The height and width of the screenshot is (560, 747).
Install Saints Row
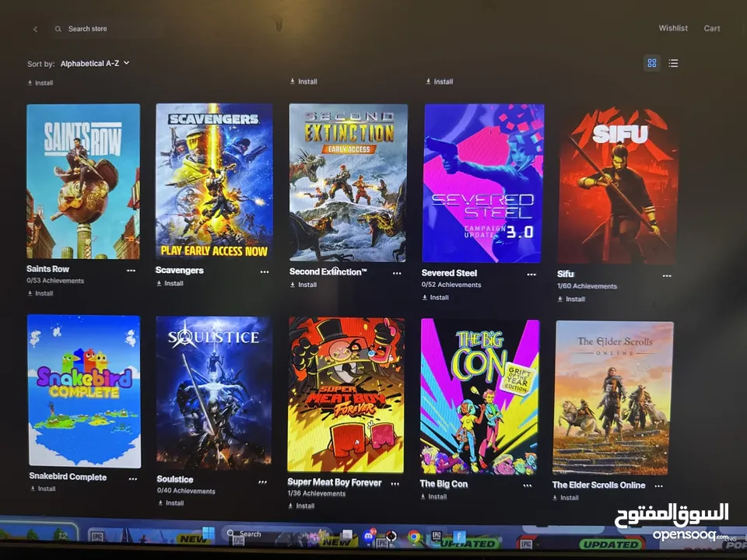[x=40, y=293]
